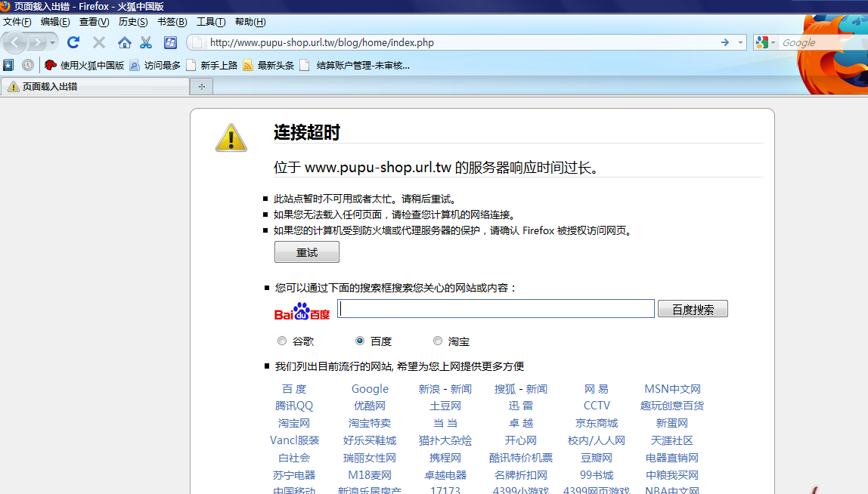Image resolution: width=868 pixels, height=494 pixels.
Task: Open the 书签(B) menu
Action: [x=172, y=22]
